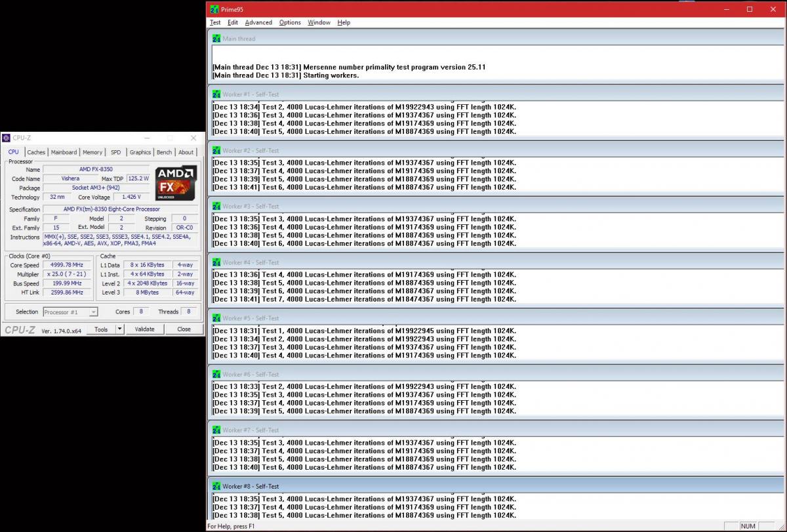The height and width of the screenshot is (532, 787).
Task: Switch to the Graphics tab in CPU-Z
Action: [140, 152]
